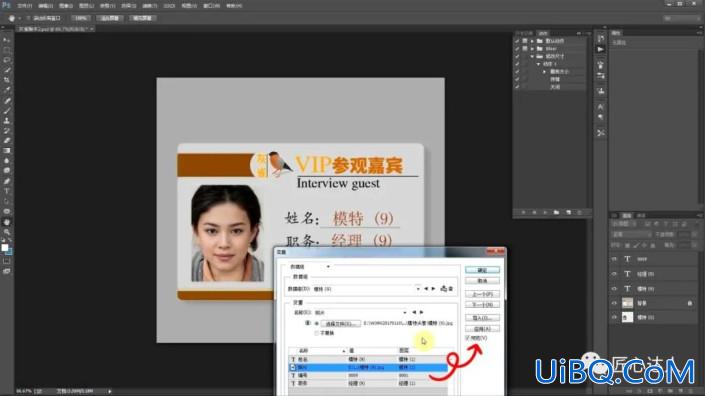Select the Brush tool

[x=7, y=111]
